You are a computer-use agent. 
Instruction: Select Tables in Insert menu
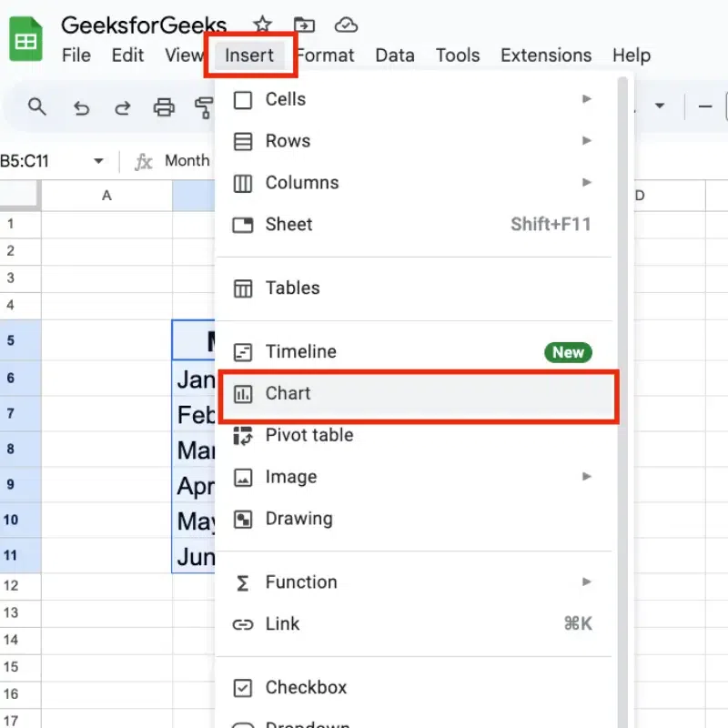click(417, 288)
